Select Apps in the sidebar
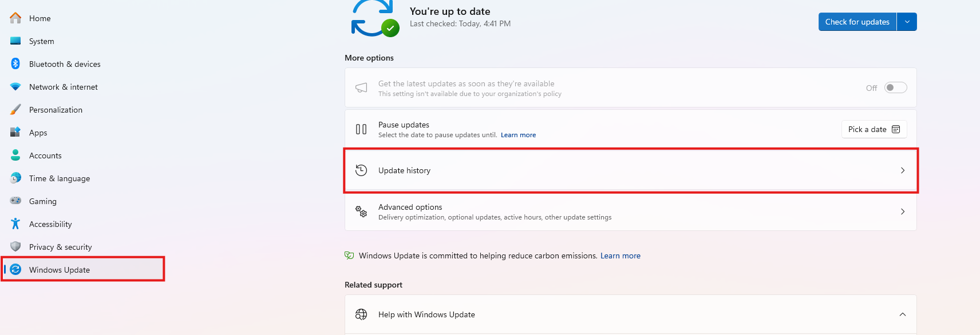Screen dimensions: 980x335 [38, 133]
